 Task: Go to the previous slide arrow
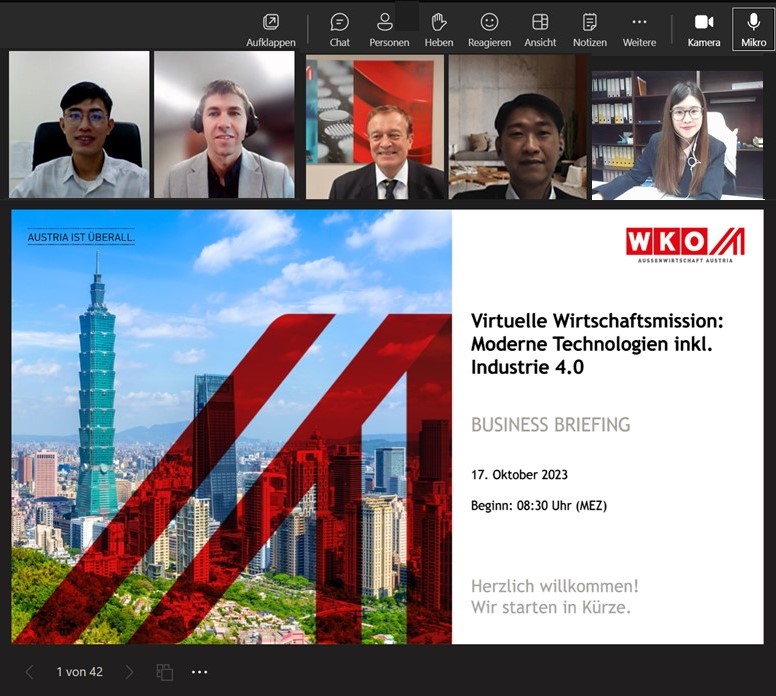tap(30, 672)
